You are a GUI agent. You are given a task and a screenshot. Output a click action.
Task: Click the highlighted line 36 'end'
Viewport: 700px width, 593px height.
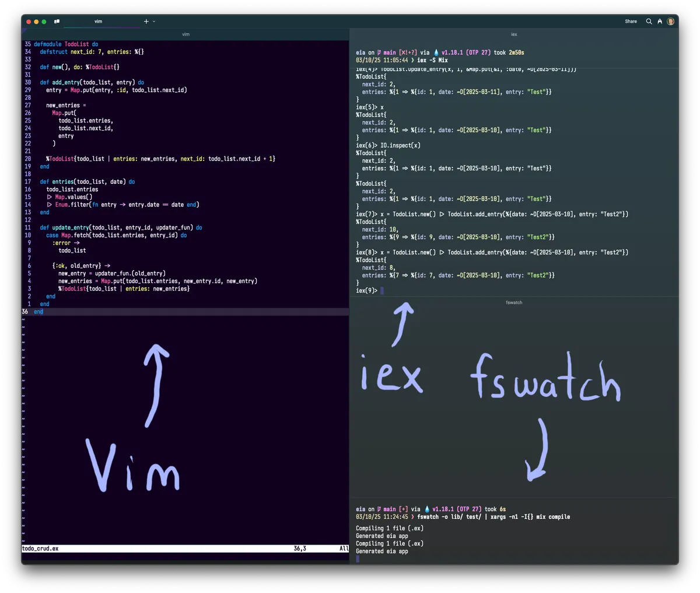[x=38, y=312]
